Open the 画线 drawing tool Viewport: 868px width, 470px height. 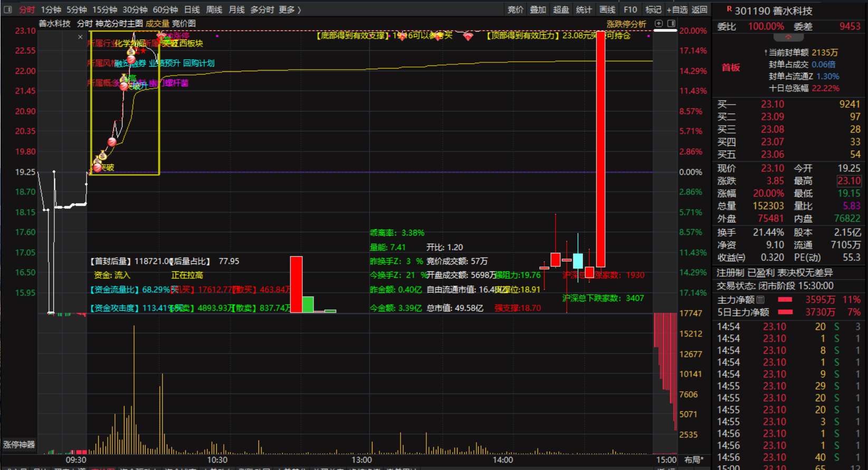coord(607,10)
